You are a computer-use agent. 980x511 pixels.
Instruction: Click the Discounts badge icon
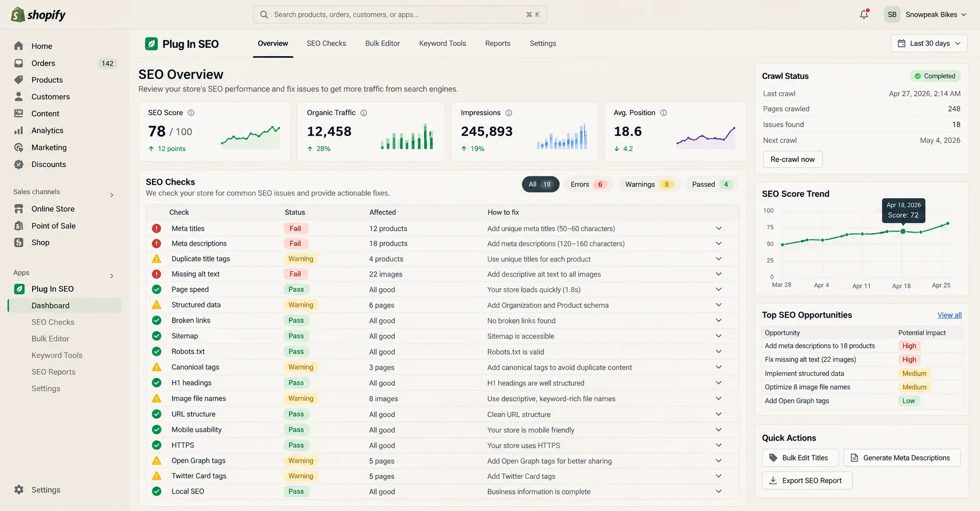(x=19, y=165)
